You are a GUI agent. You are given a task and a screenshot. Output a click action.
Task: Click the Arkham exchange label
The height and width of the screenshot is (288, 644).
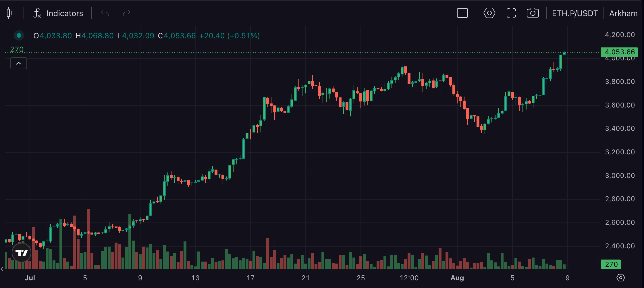point(623,13)
